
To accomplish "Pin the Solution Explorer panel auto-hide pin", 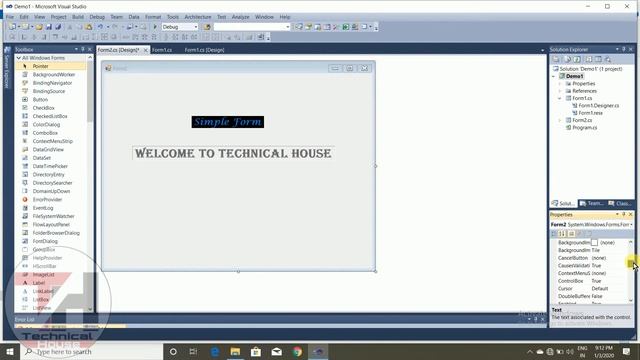I will [x=624, y=49].
